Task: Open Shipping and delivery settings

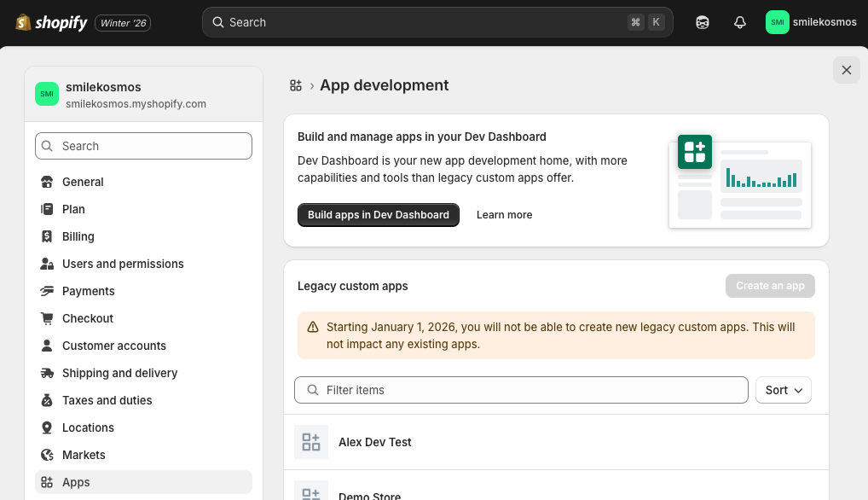Action: (x=119, y=373)
